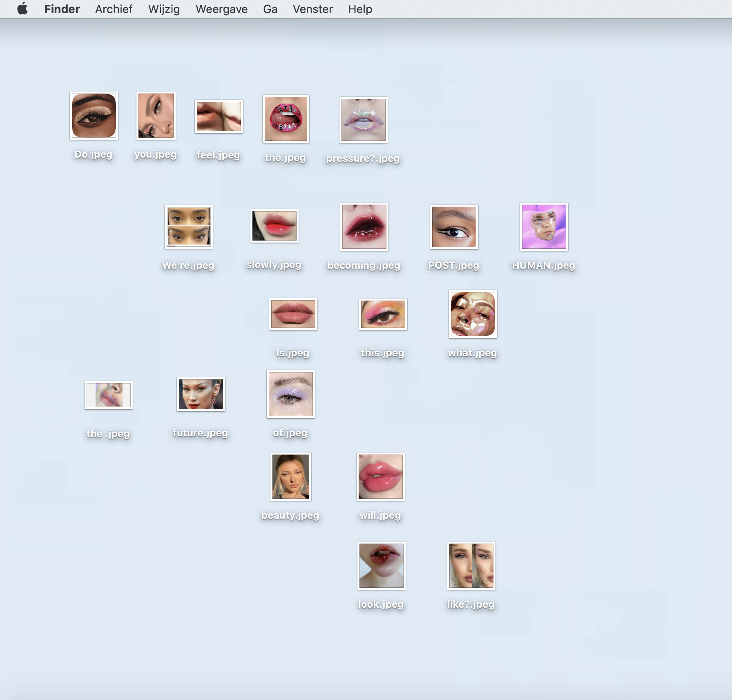
Task: Select the.jpeg thumbnail with lettered red lips
Action: click(x=286, y=119)
